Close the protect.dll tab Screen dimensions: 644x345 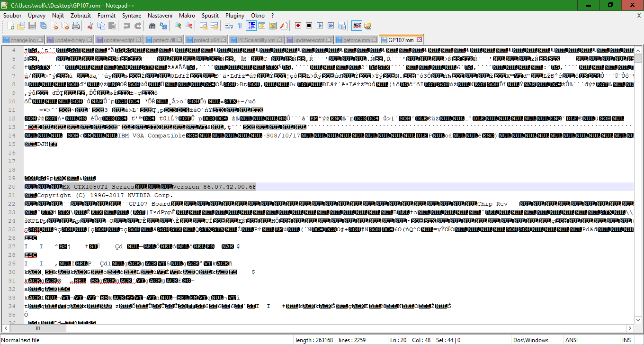[180, 40]
